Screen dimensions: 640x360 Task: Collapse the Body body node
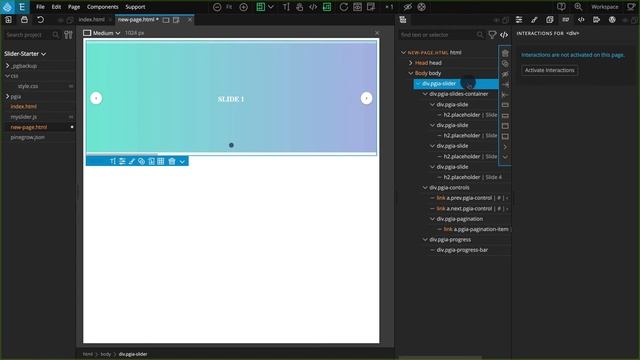point(411,73)
